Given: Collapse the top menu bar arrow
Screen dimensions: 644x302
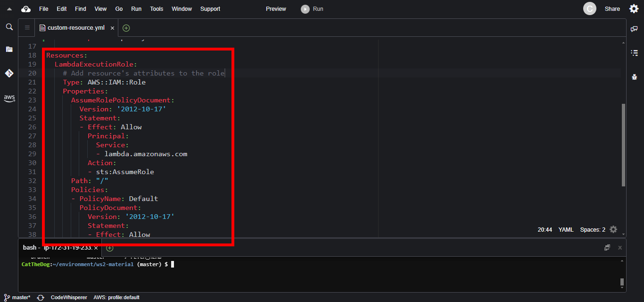Looking at the screenshot, I should (x=9, y=9).
